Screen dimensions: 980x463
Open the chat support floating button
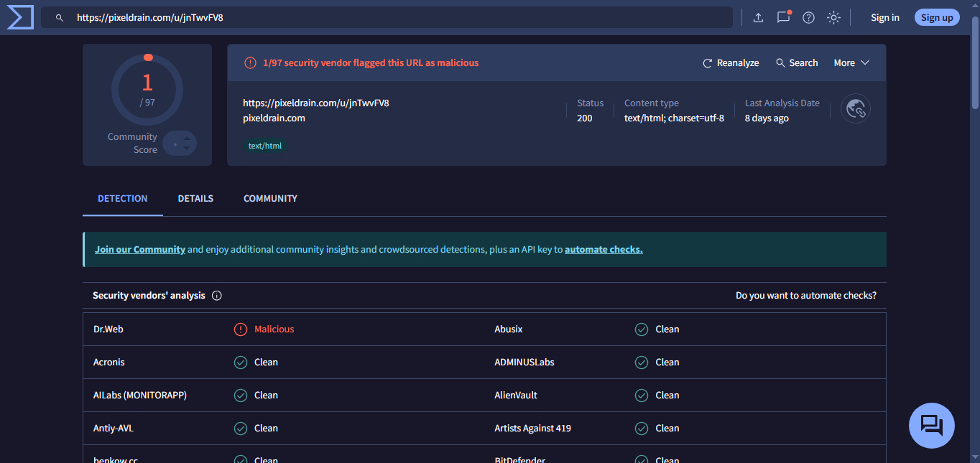(x=932, y=426)
